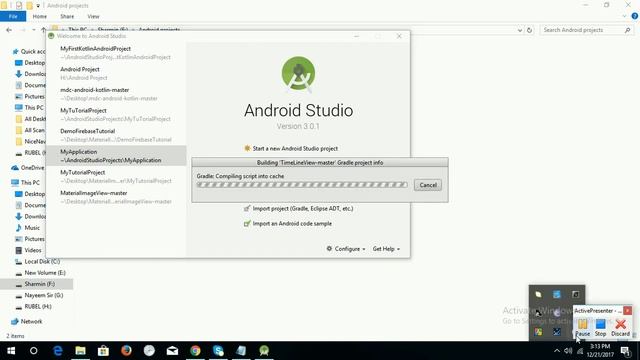Open Explorer help question mark icon

click(x=635, y=16)
